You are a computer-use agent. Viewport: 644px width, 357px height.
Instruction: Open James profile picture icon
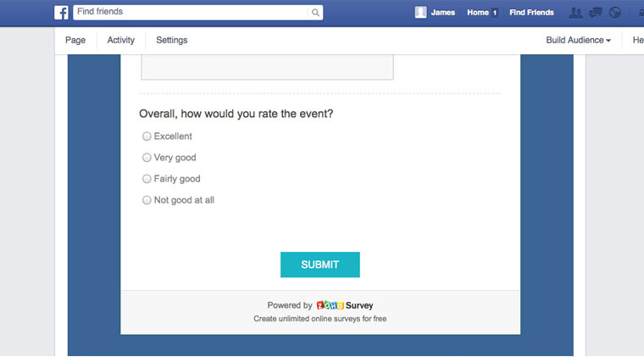pyautogui.click(x=420, y=13)
